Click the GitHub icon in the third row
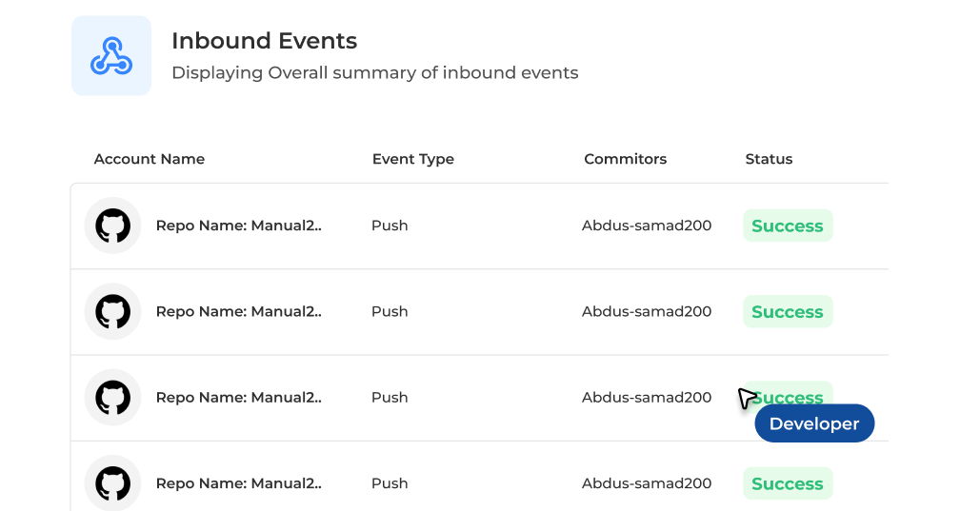Image resolution: width=980 pixels, height=511 pixels. pos(112,398)
